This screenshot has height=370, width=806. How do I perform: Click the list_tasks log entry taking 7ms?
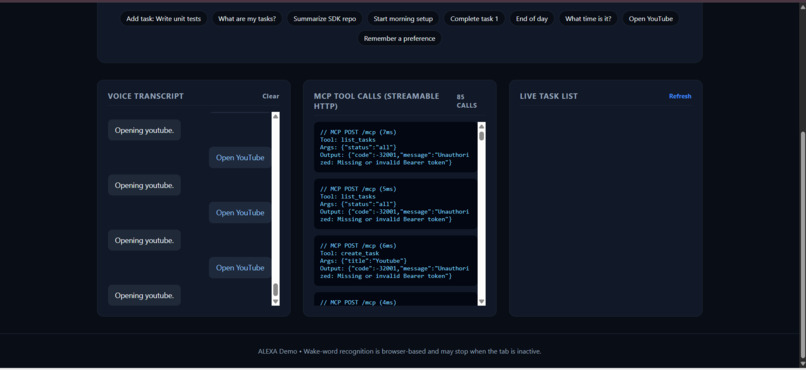click(x=395, y=147)
